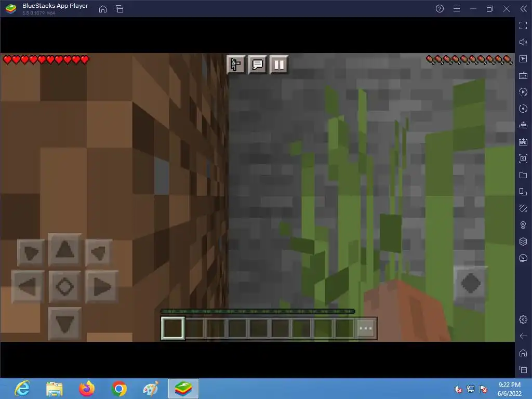Screen dimensions: 532x399
Task: Open the Multi-instance layers sidebar icon
Action: (x=523, y=242)
